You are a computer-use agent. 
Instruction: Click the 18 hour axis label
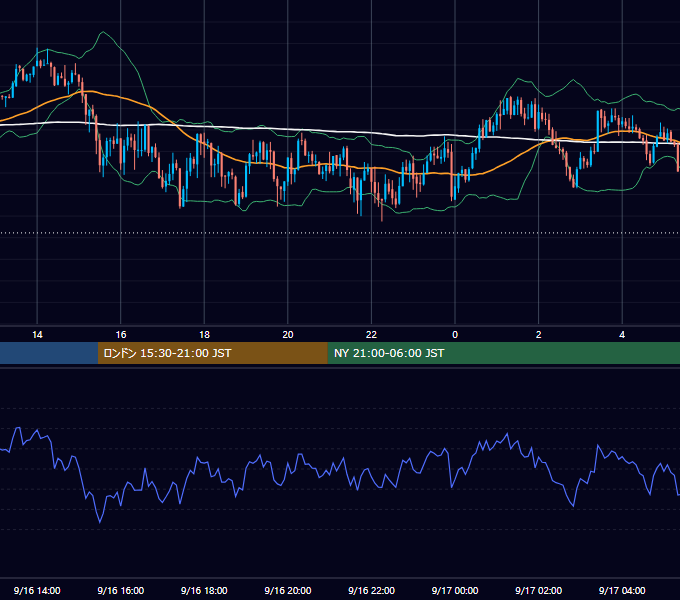204,335
